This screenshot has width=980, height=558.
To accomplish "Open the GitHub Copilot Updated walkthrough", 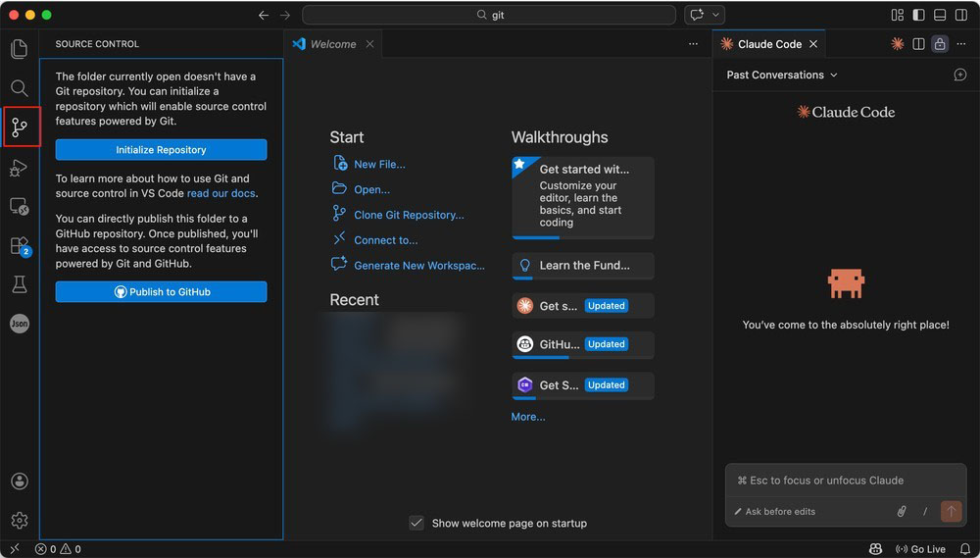I will click(583, 344).
